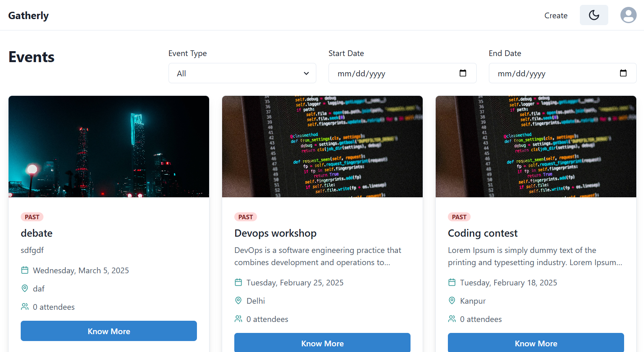Go to Gatherly home via logo
The width and height of the screenshot is (644, 352).
point(28,16)
